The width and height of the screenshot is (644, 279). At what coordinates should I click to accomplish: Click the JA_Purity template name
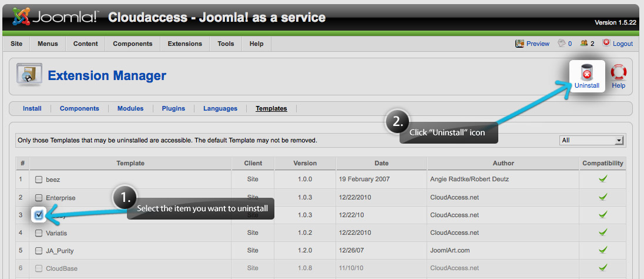click(59, 251)
